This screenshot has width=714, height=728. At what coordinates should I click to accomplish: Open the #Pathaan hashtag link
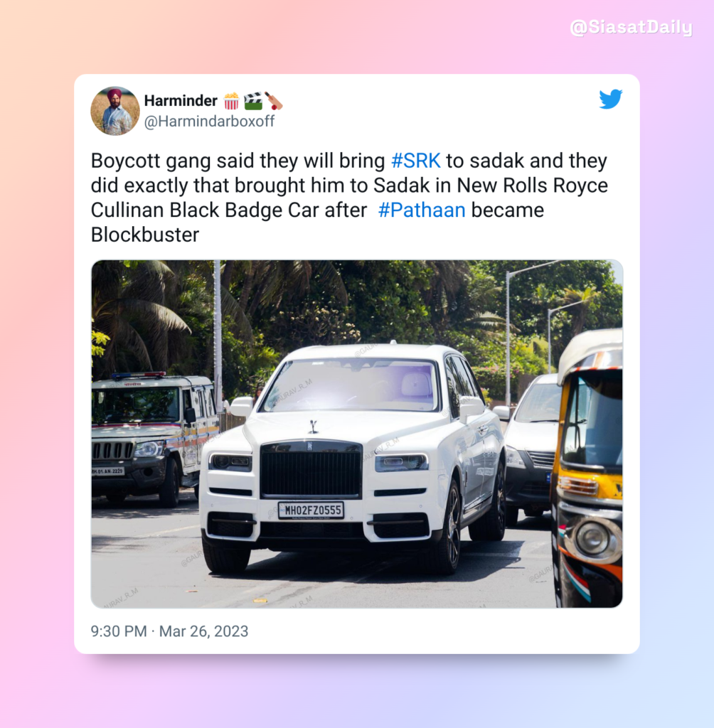click(421, 210)
